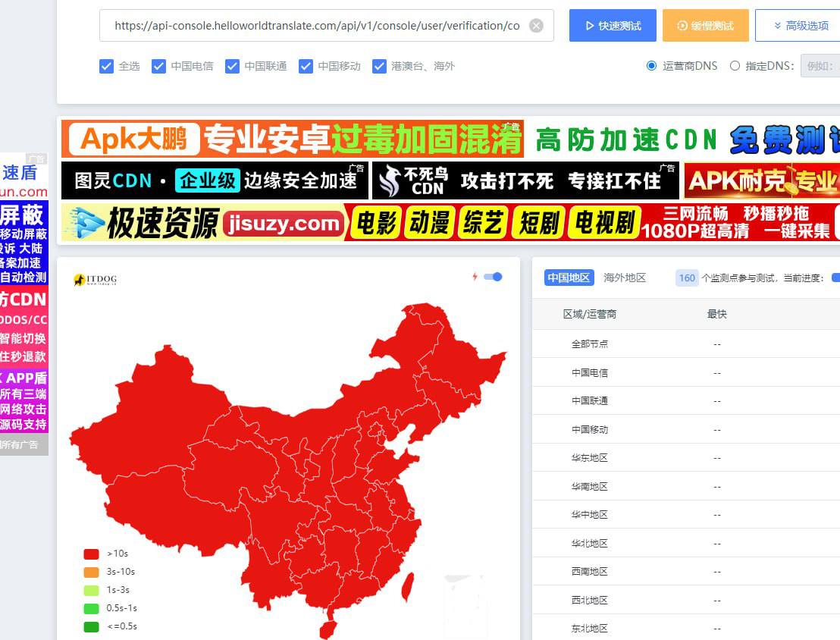This screenshot has height=640, width=840.
Task: Select the 中国地区 tab
Action: tap(569, 278)
